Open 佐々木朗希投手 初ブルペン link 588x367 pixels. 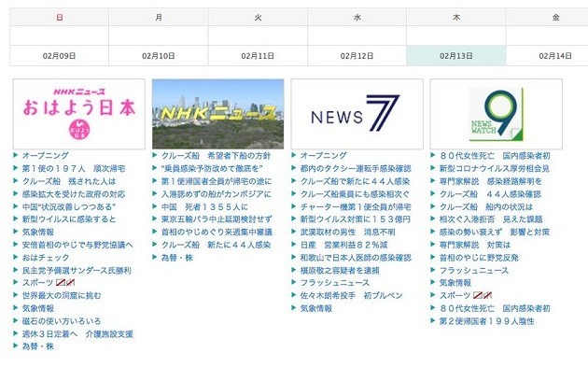tap(351, 295)
